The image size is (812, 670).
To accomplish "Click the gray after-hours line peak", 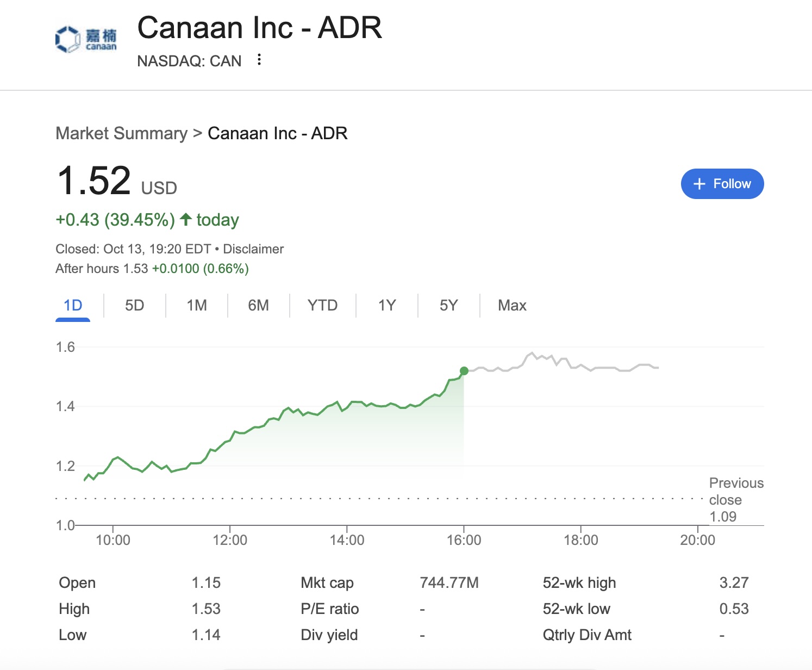I will point(532,353).
